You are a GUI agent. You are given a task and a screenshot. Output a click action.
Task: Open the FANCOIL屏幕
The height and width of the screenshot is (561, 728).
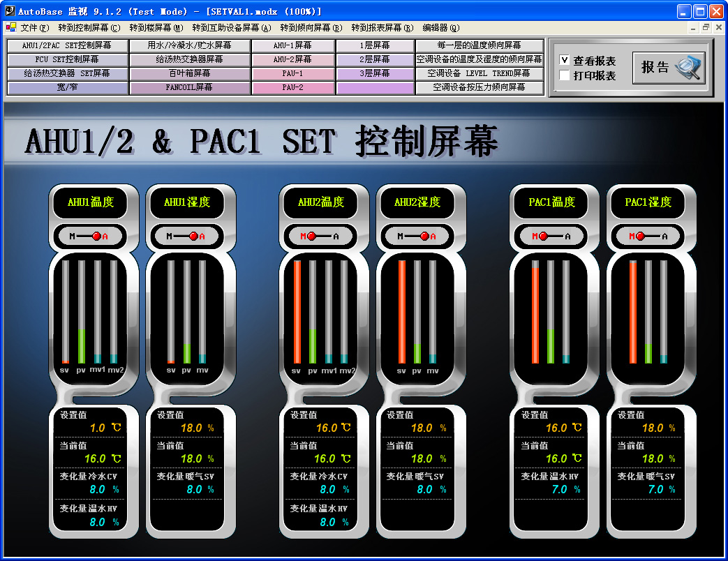point(188,88)
